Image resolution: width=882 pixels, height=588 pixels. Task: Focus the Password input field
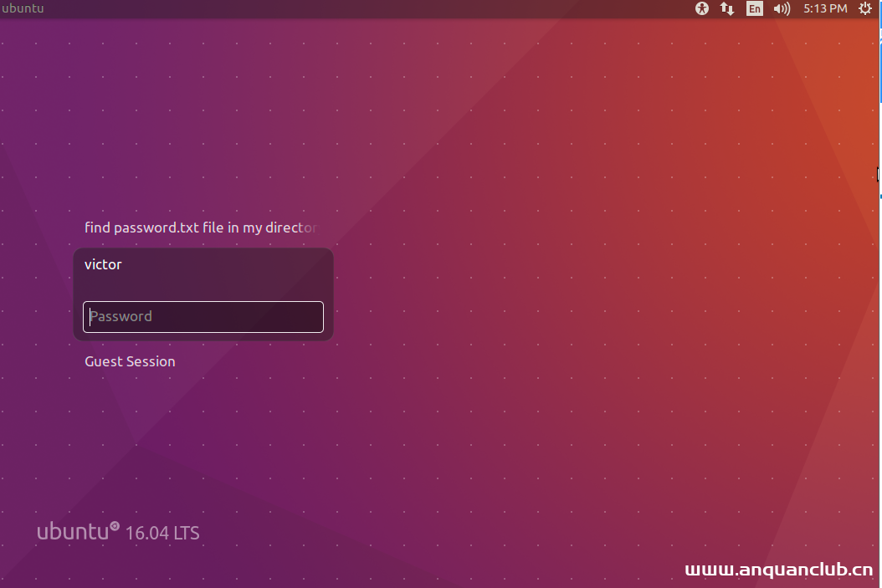click(203, 317)
